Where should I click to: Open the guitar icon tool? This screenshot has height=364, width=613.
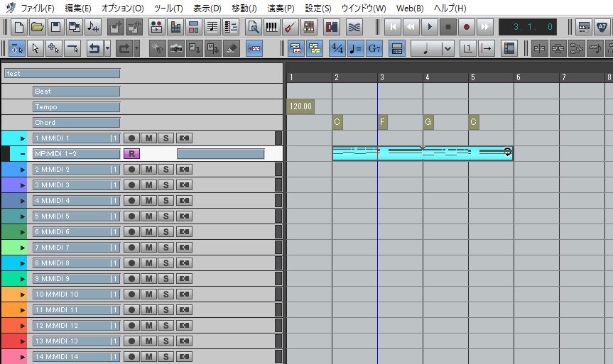tap(291, 27)
